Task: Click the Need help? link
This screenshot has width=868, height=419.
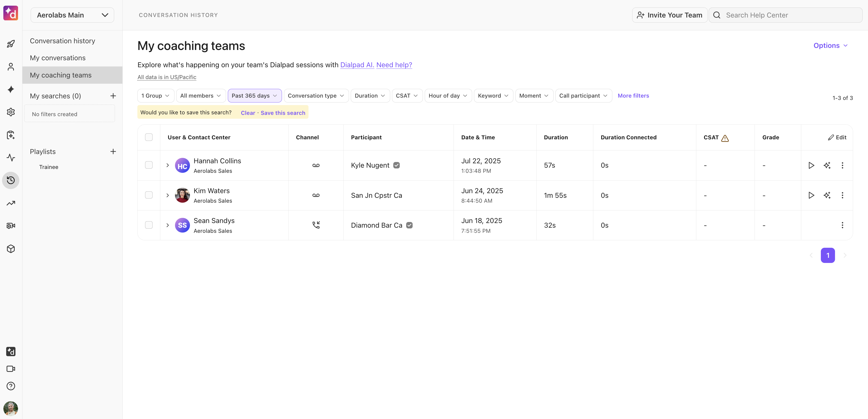Action: (394, 65)
